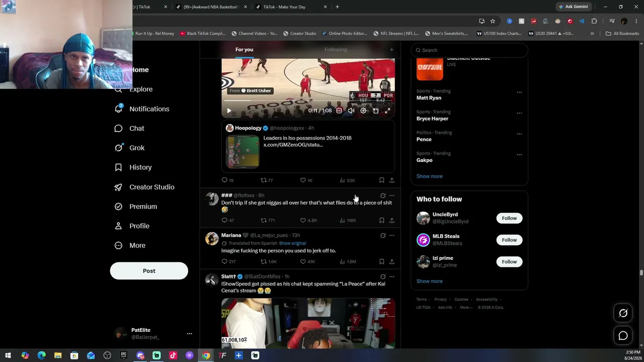The image size is (644, 362).
Task: Toggle closed captions on the video
Action: [x=339, y=111]
